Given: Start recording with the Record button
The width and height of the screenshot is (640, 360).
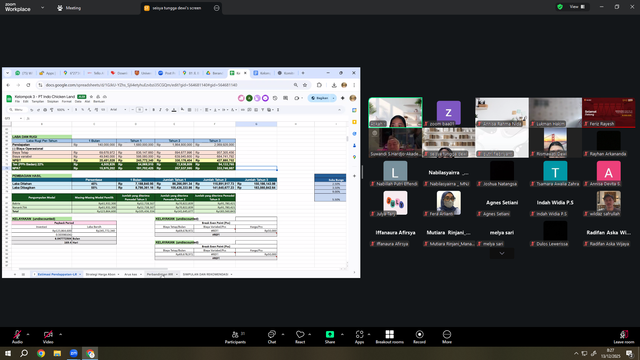Looking at the screenshot, I should (419, 337).
